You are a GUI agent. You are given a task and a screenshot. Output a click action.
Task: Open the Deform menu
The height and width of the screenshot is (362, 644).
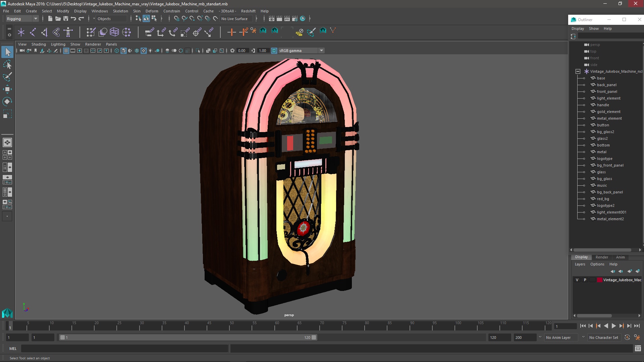coord(152,11)
